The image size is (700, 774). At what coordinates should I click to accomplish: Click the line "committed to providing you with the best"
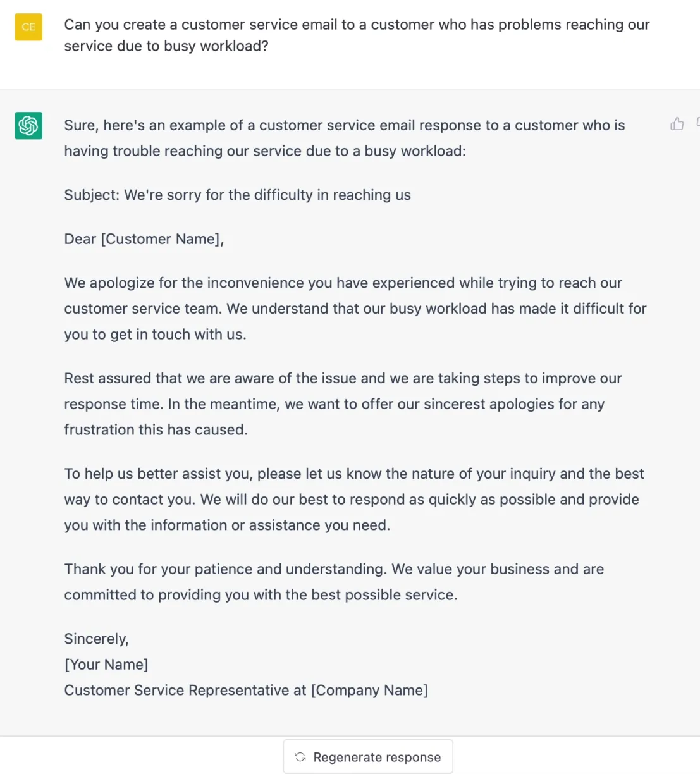(x=261, y=595)
